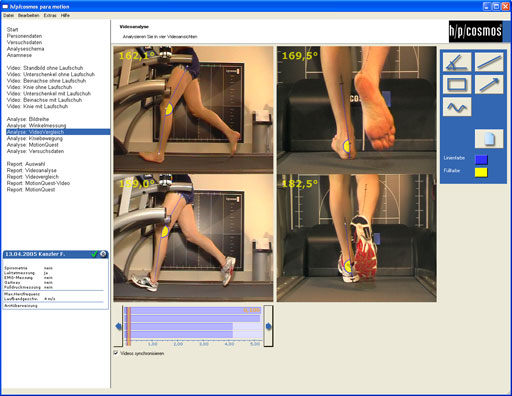Select 'Video: Knie ohne Laufschuh'
This screenshot has height=396, width=512.
coord(39,87)
